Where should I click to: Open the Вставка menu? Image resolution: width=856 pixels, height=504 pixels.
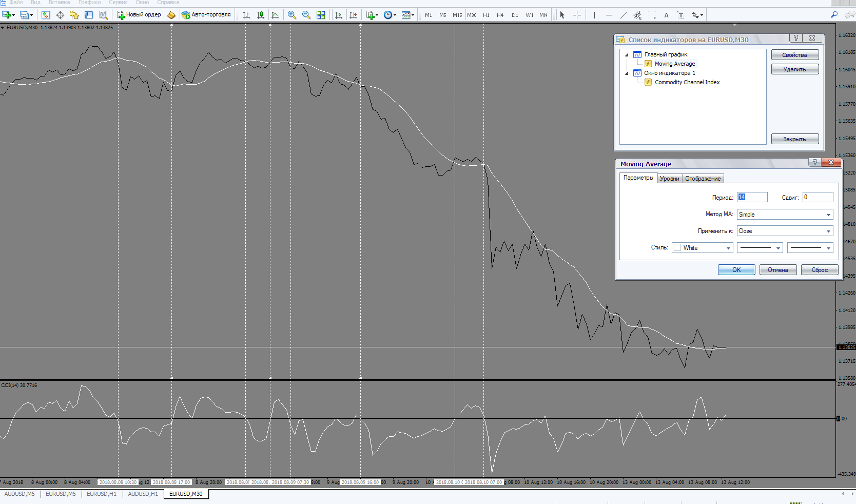click(59, 3)
